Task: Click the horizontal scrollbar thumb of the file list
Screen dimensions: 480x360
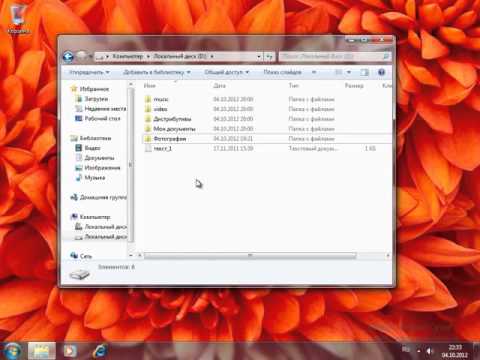Action: (x=250, y=256)
